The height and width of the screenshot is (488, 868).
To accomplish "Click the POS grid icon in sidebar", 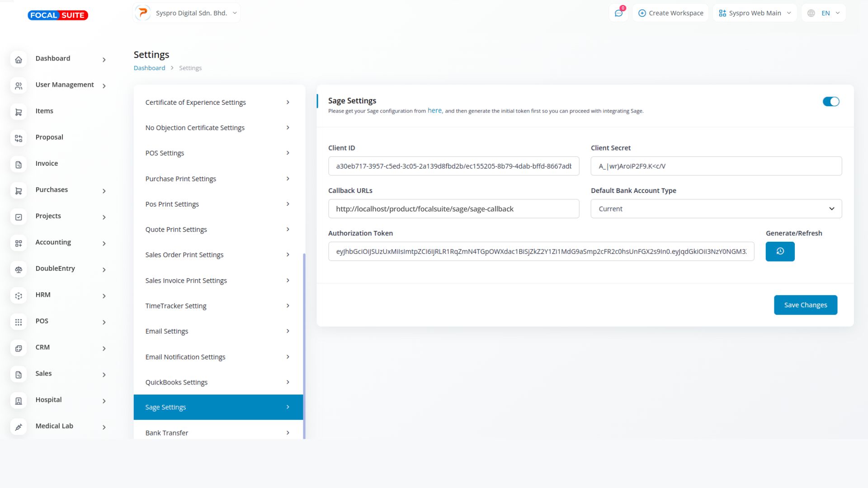I will click(19, 322).
